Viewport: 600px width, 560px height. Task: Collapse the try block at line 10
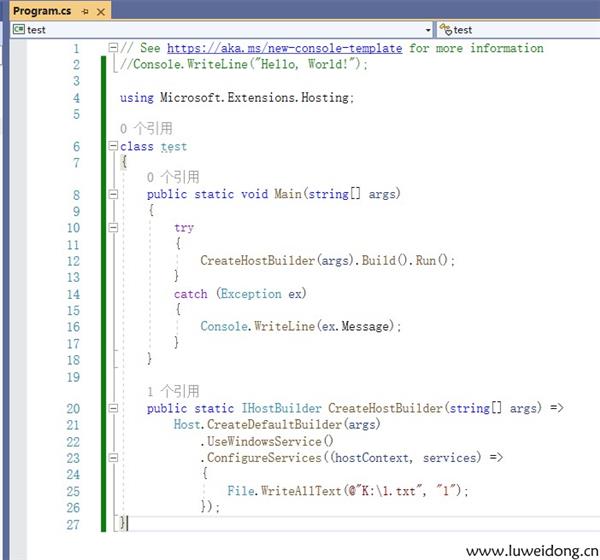point(113,228)
